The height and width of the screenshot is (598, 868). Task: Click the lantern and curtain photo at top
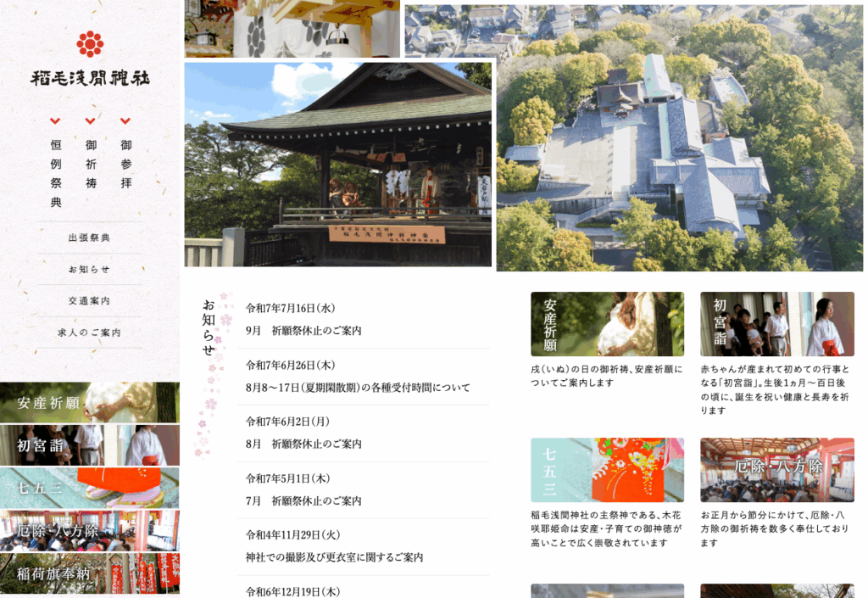pyautogui.click(x=292, y=28)
